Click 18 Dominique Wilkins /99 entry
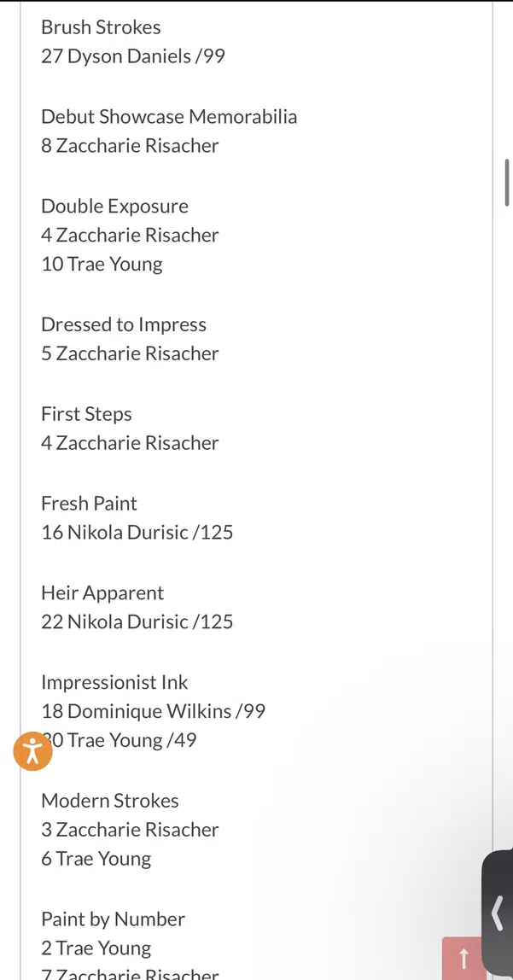This screenshot has width=513, height=980. click(x=154, y=712)
